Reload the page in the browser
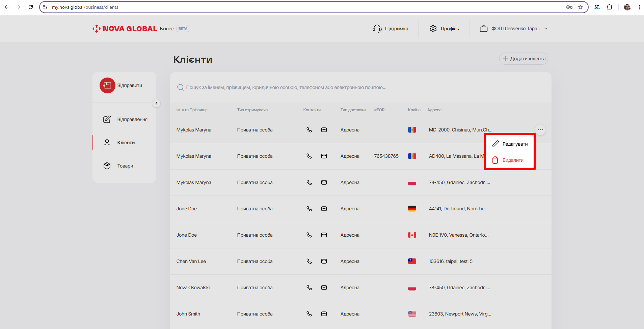This screenshot has height=329, width=644. [31, 7]
